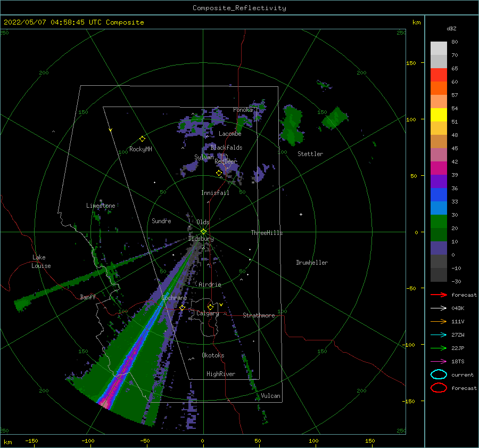Screen dimensions: 479x448
Task: Click the Blackfalds map label
Action: pyautogui.click(x=226, y=148)
